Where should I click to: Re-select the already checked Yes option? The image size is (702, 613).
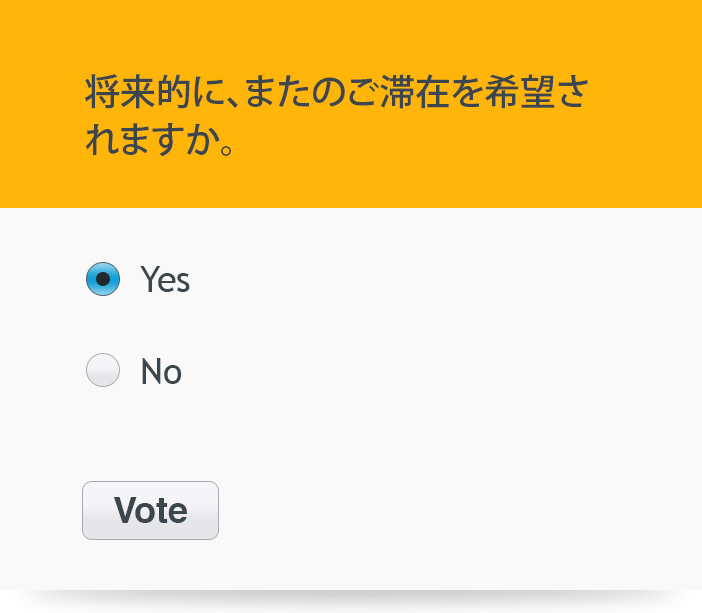click(103, 279)
